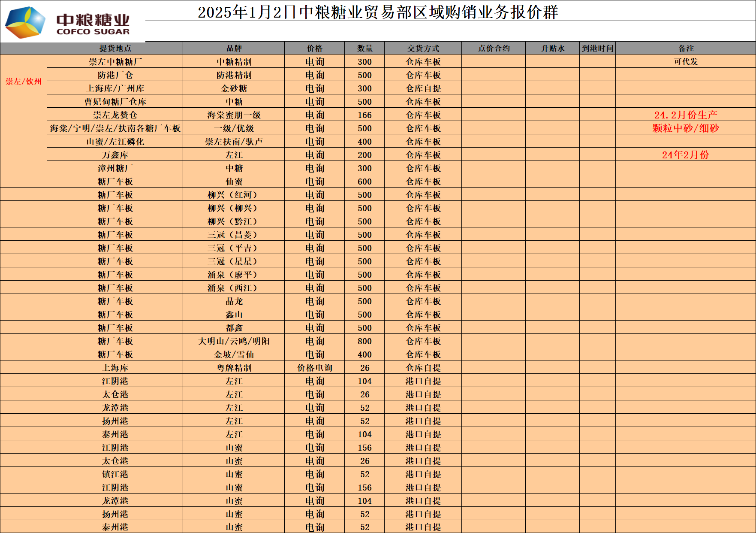The image size is (756, 533).
Task: Click the 价格 column header
Action: pyautogui.click(x=314, y=48)
